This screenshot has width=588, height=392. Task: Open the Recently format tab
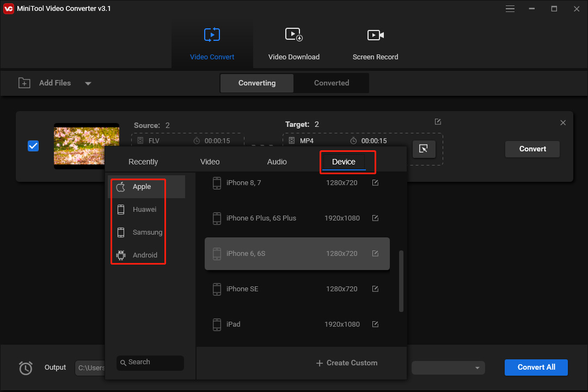(143, 162)
